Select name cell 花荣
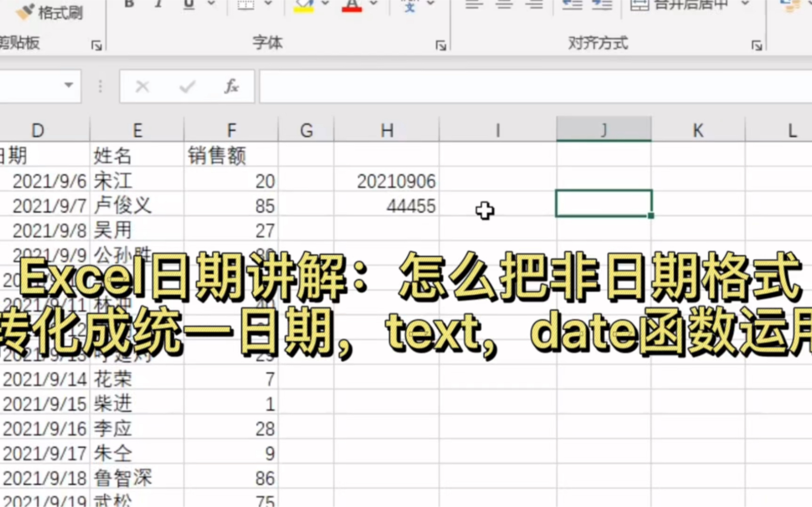Screen dimensions: 812x507 (137, 378)
